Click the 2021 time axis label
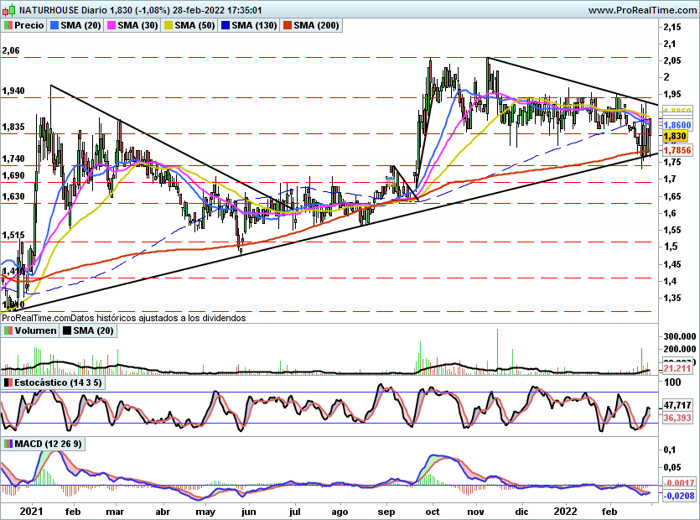Screen dimensions: 700x520 (x=31, y=511)
